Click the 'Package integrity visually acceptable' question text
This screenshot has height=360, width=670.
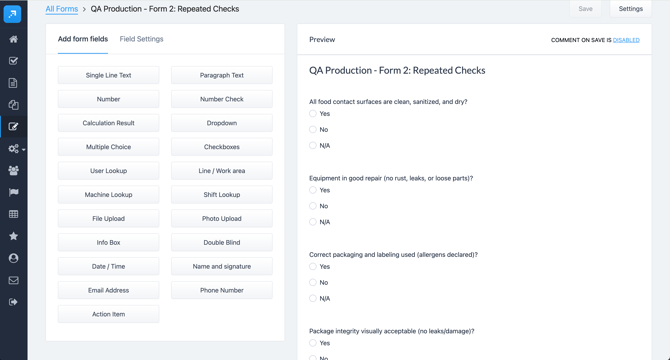pyautogui.click(x=391, y=331)
